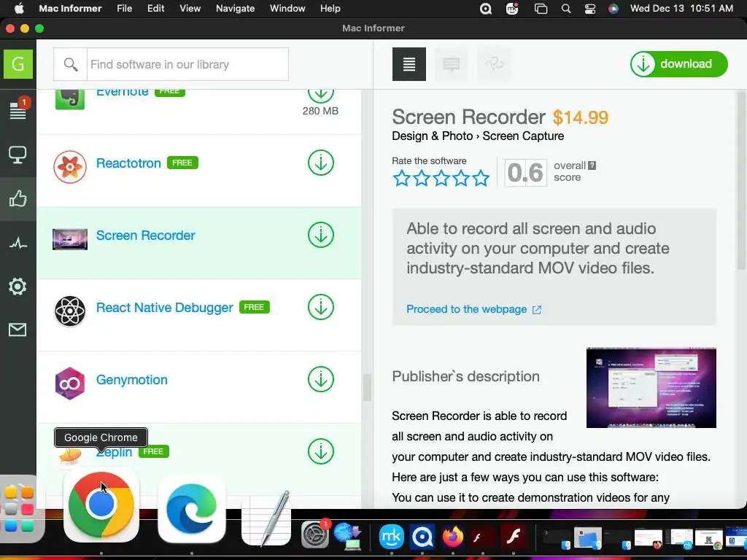
Task: Open the gear settings sidebar icon
Action: point(18,286)
